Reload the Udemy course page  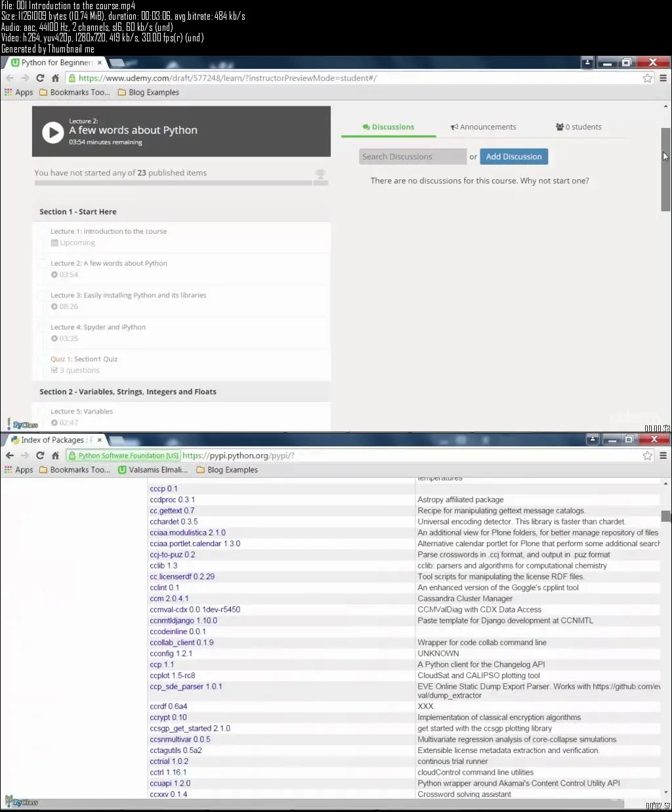(x=40, y=78)
